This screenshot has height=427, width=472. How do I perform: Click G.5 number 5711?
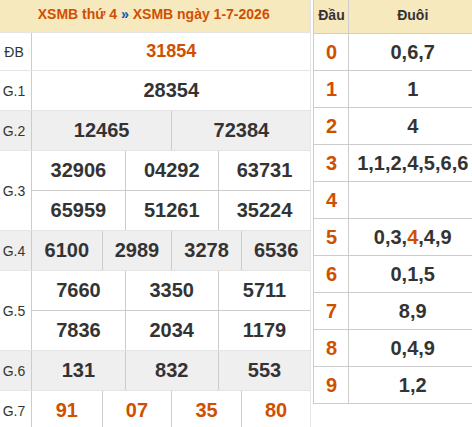click(264, 290)
